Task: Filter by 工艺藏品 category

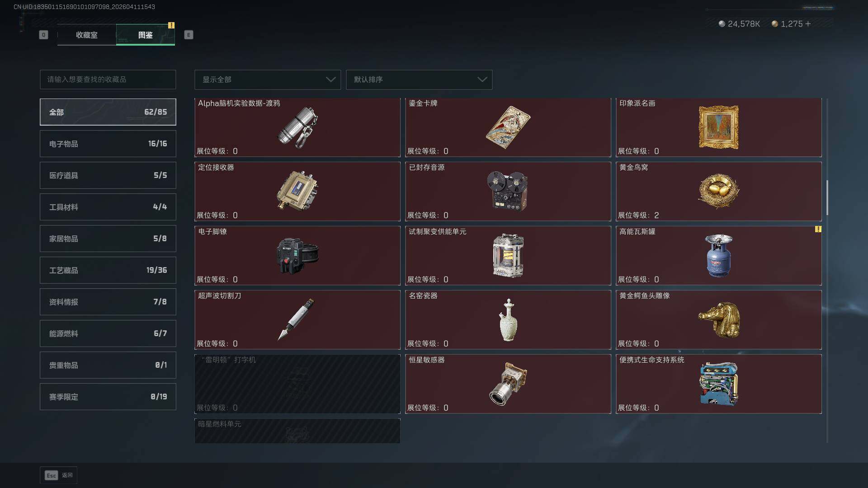Action: pos(108,270)
